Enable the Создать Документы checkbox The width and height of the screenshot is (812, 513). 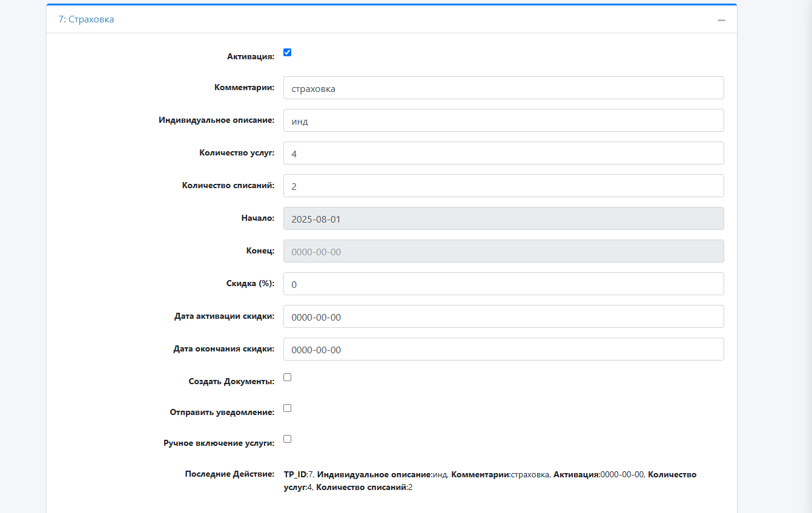click(288, 377)
